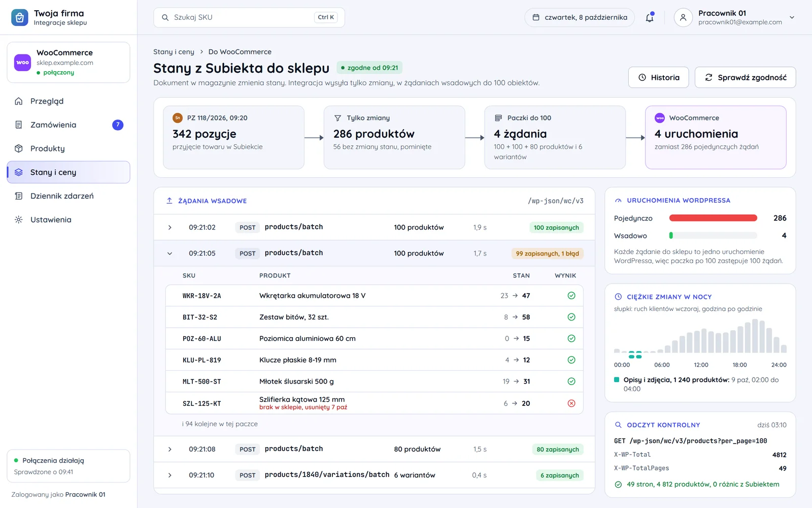This screenshot has width=812, height=508.
Task: Click the Produkty box icon
Action: 19,148
